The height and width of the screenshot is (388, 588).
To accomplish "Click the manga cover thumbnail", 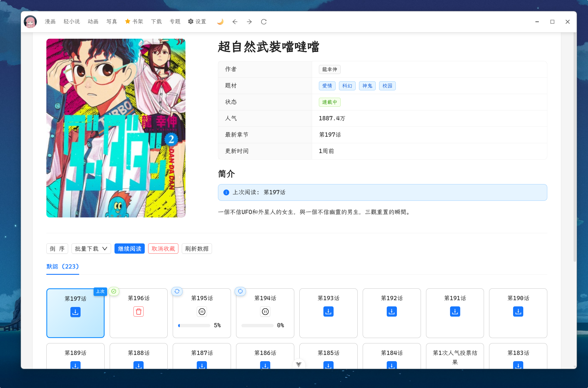I will (116, 128).
